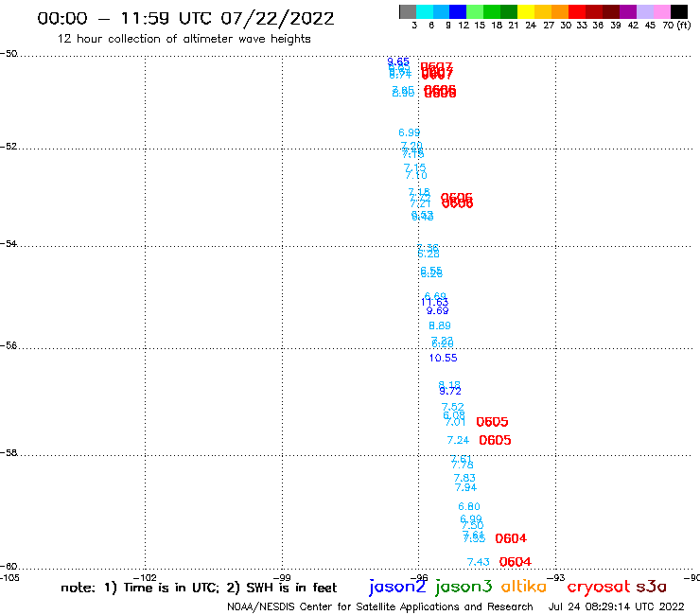The height and width of the screenshot is (615, 700).
Task: Click the wave height value 10.55
Action: [444, 358]
